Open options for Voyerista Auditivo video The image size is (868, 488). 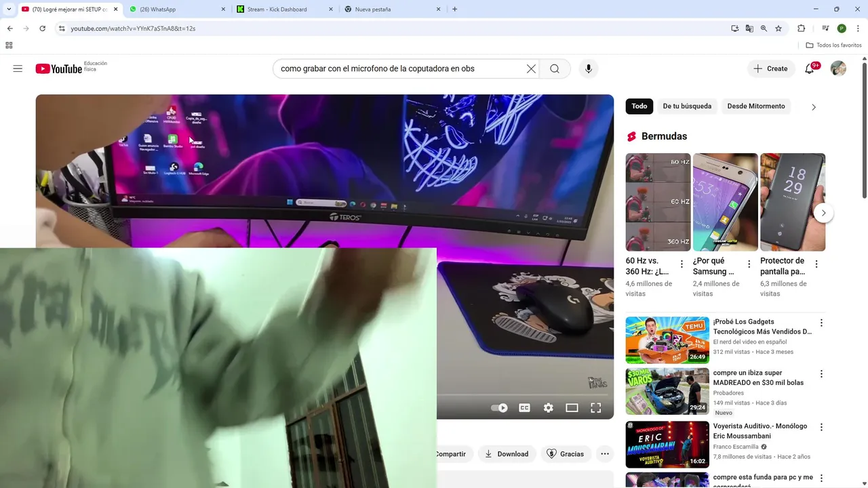click(x=821, y=428)
